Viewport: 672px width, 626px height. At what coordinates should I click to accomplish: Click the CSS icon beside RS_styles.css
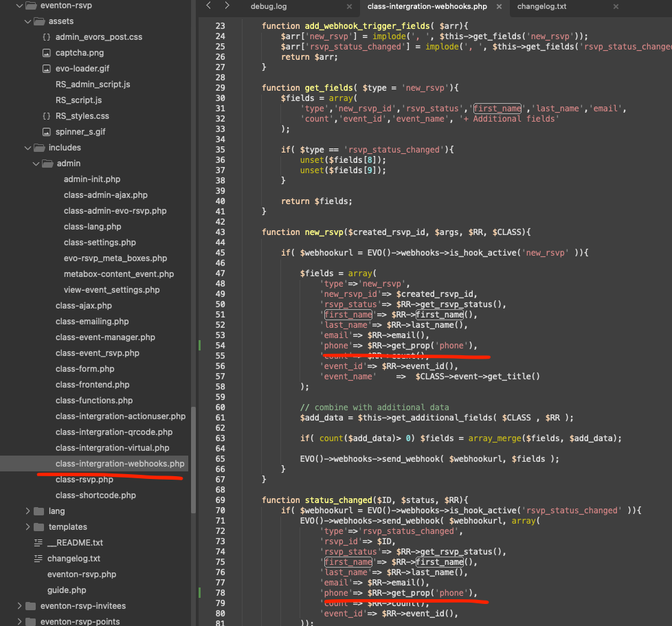[x=46, y=116]
